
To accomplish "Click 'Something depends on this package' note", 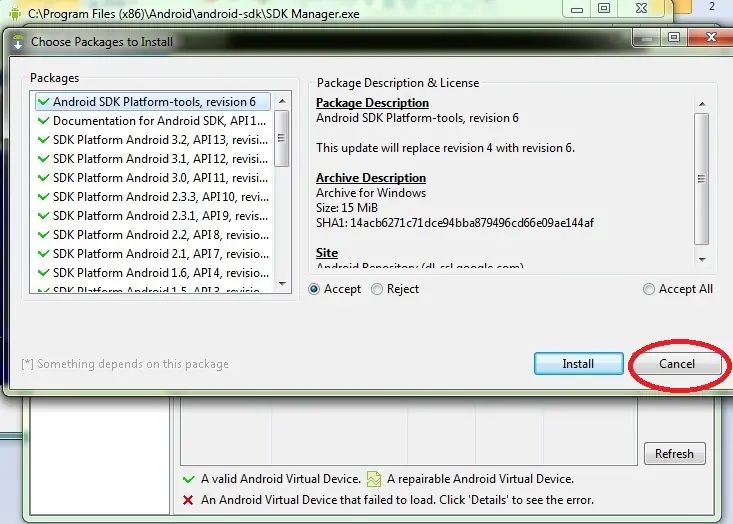I will [x=125, y=364].
